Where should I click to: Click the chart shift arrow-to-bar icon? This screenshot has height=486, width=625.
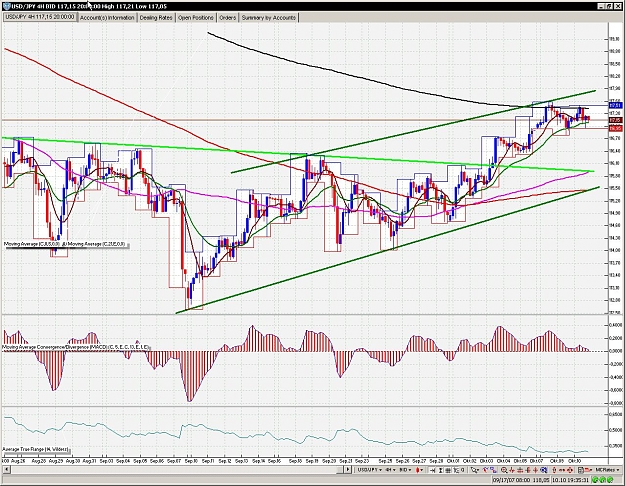432,470
